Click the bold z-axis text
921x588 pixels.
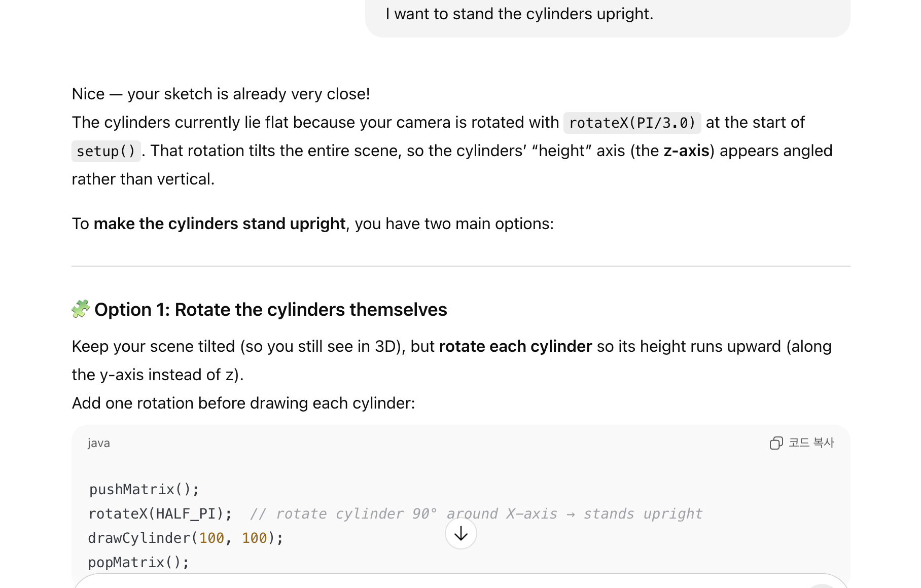point(686,151)
